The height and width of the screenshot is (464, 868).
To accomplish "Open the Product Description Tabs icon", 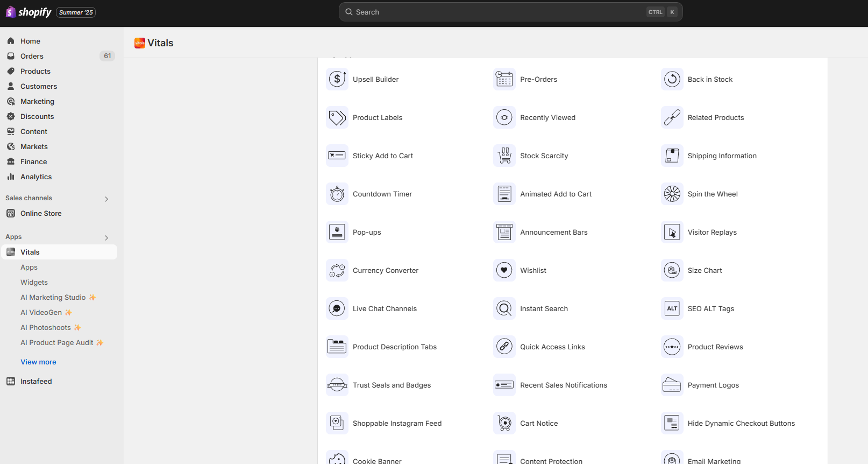I will click(337, 347).
